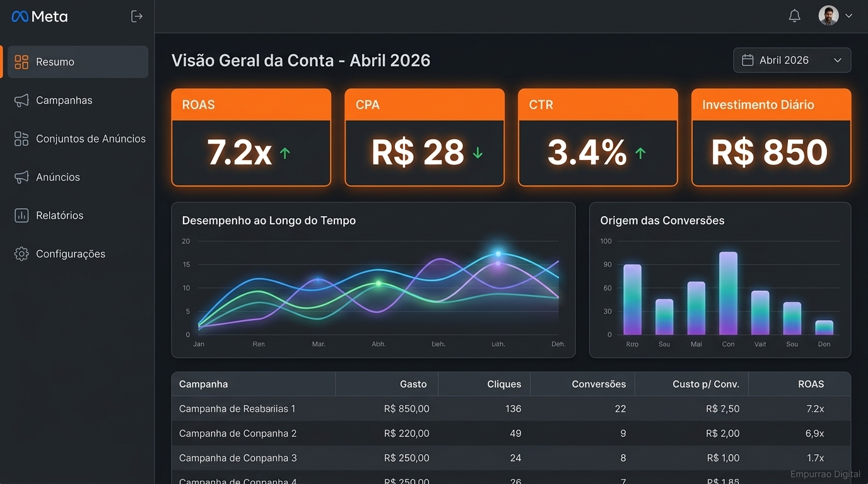Click the Con bar in conversions chart
Screen dimensions: 868x484
pos(729,294)
